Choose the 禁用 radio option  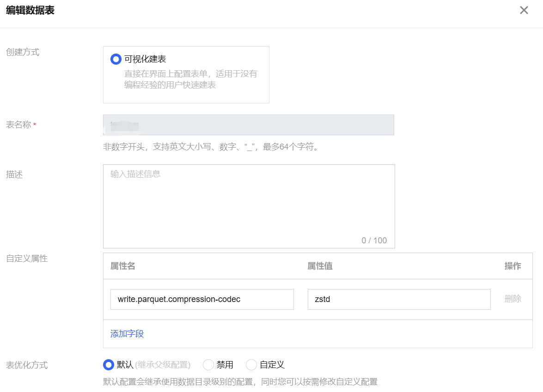click(x=208, y=365)
